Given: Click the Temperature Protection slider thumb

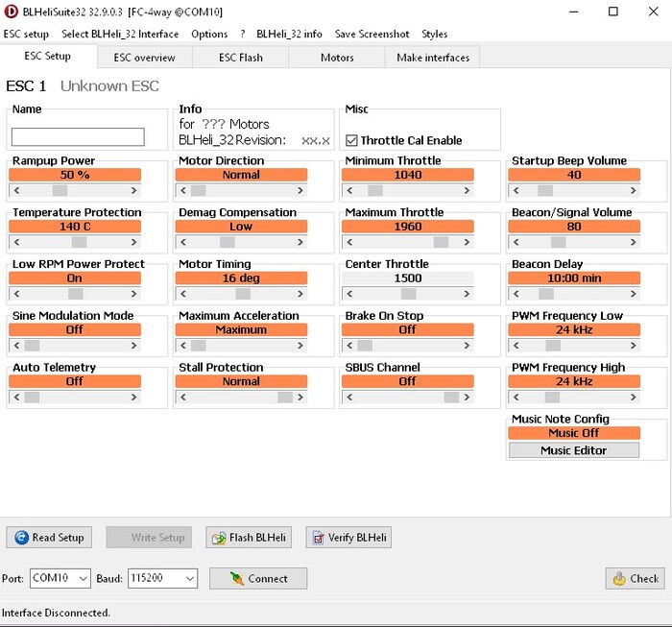Looking at the screenshot, I should coord(80,242).
